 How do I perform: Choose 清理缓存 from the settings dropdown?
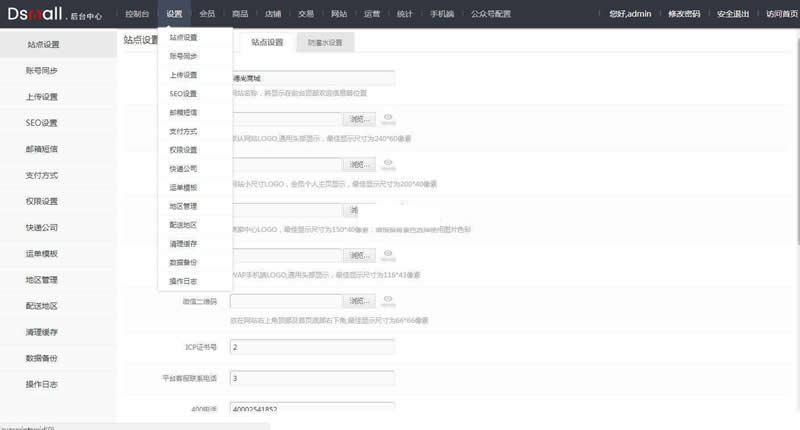click(183, 243)
